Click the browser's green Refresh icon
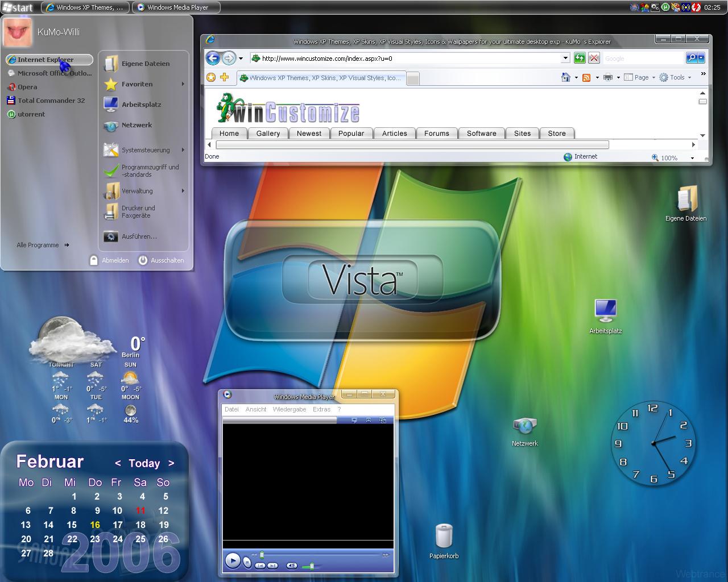728x582 pixels. pyautogui.click(x=580, y=58)
